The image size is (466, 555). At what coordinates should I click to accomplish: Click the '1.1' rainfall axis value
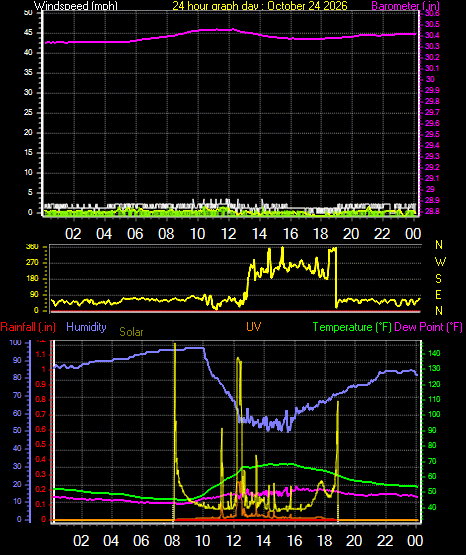[41, 354]
